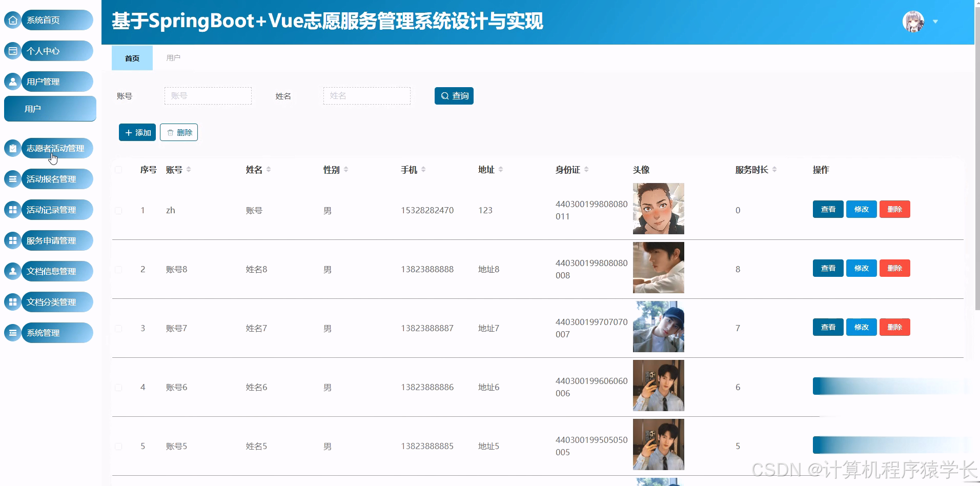Open the avatar image in the 账号6 row

point(659,386)
